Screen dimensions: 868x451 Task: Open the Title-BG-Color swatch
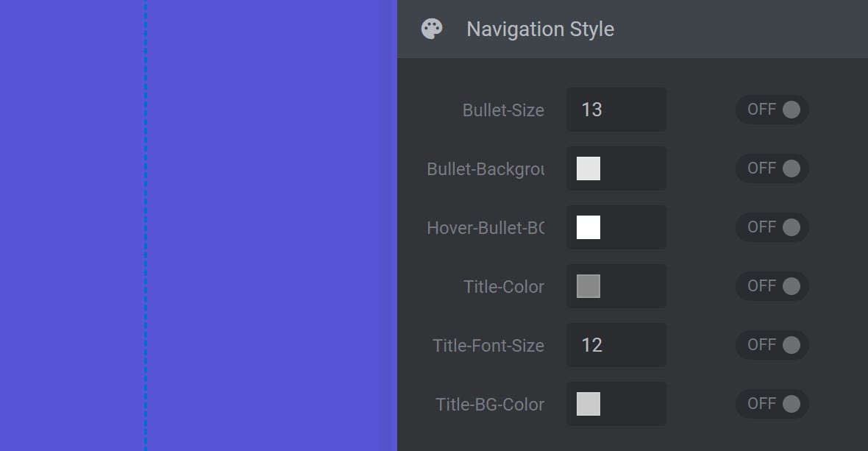click(588, 404)
